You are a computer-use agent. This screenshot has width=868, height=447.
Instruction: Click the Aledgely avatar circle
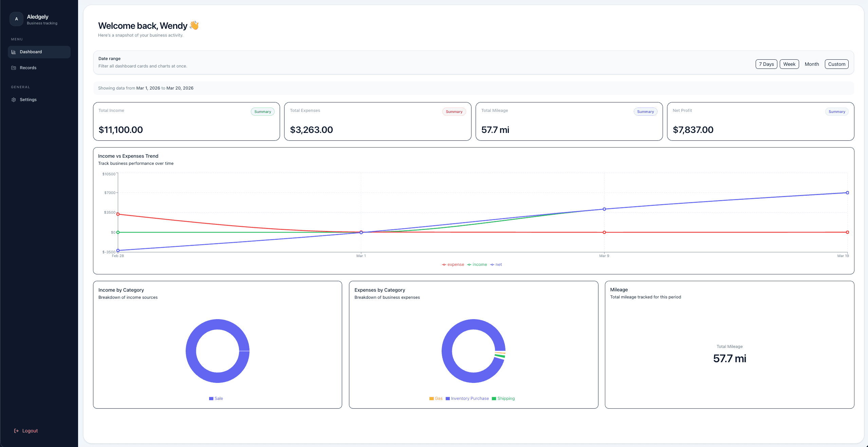16,19
